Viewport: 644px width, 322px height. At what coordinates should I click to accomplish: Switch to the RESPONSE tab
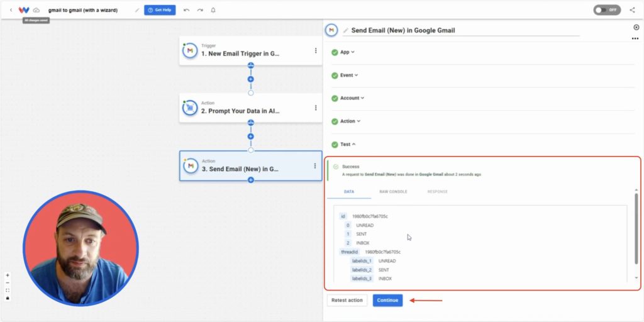pos(438,192)
